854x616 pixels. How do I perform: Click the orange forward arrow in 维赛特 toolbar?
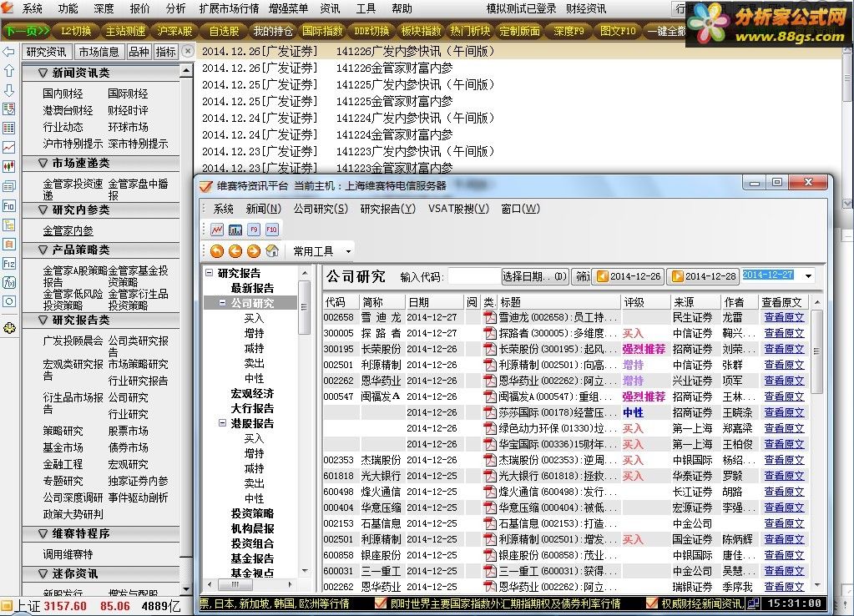point(254,251)
